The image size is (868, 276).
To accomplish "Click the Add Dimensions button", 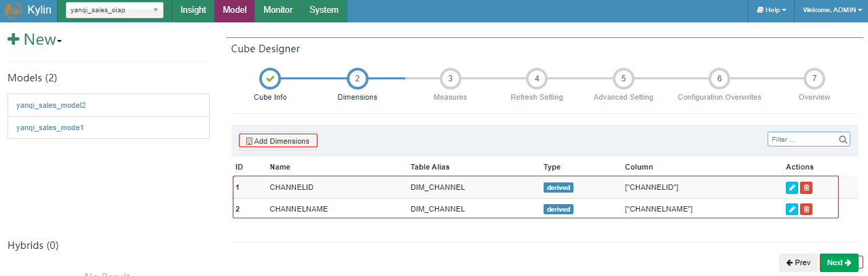I will click(278, 141).
